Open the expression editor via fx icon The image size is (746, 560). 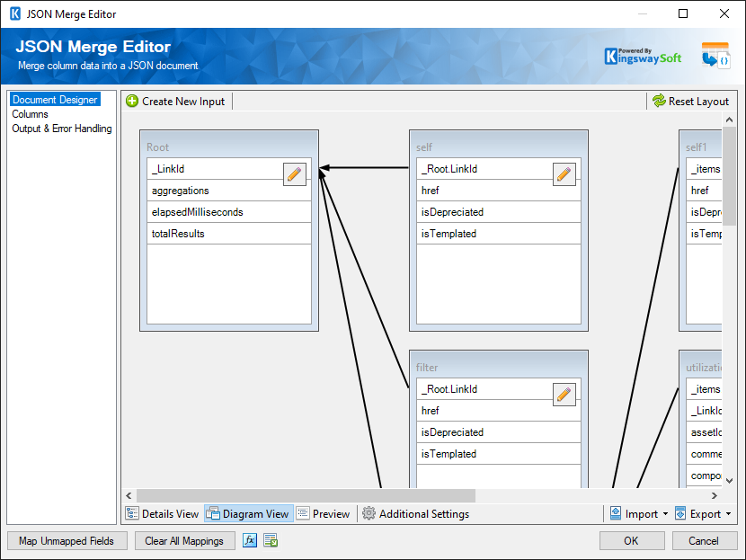[249, 540]
